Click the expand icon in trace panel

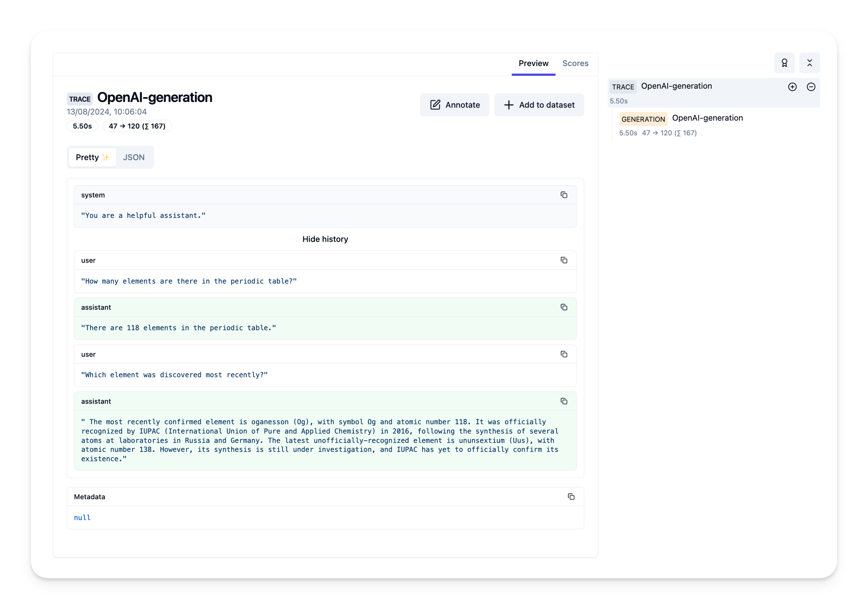click(792, 86)
